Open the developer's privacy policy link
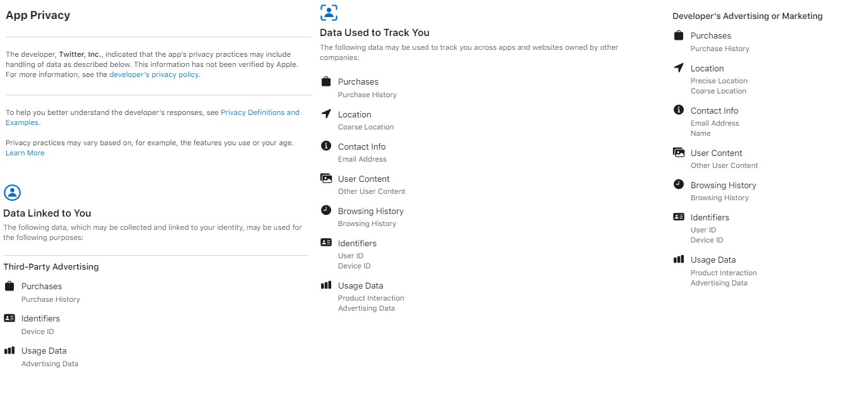The width and height of the screenshot is (868, 401). (154, 75)
